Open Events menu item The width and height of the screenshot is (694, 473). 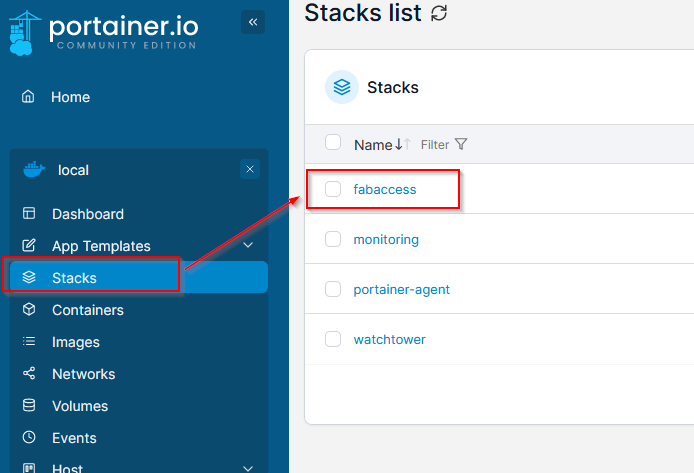pyautogui.click(x=74, y=438)
